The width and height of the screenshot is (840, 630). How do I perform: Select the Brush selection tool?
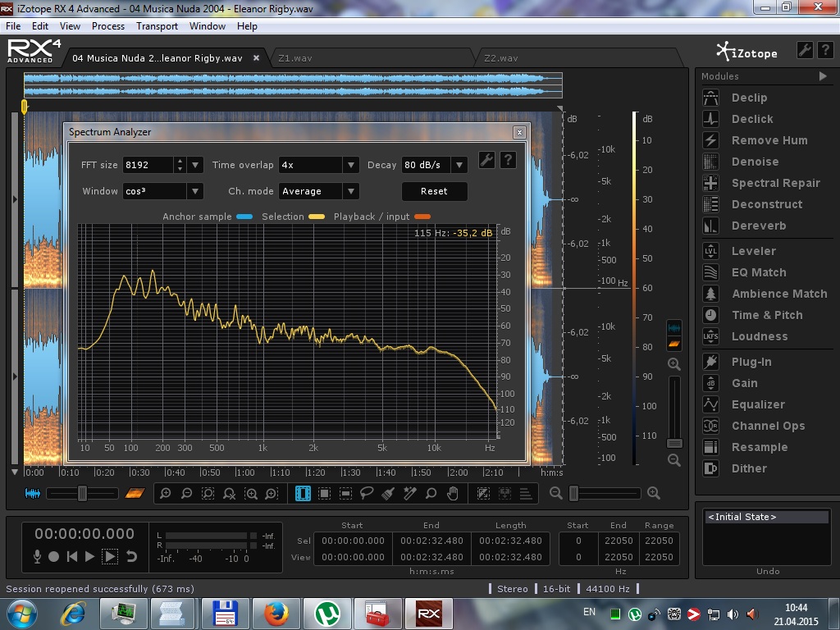pyautogui.click(x=388, y=493)
